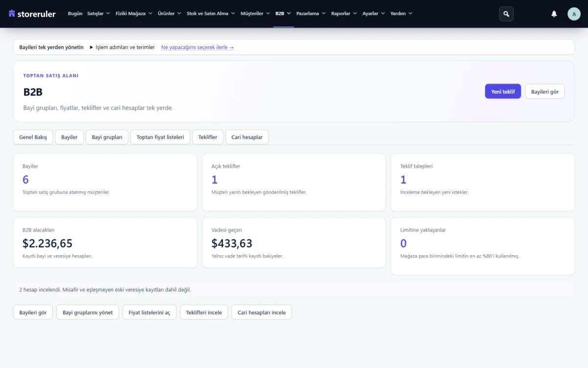Select Bayileri tek yerden yönetin heading

(x=51, y=47)
